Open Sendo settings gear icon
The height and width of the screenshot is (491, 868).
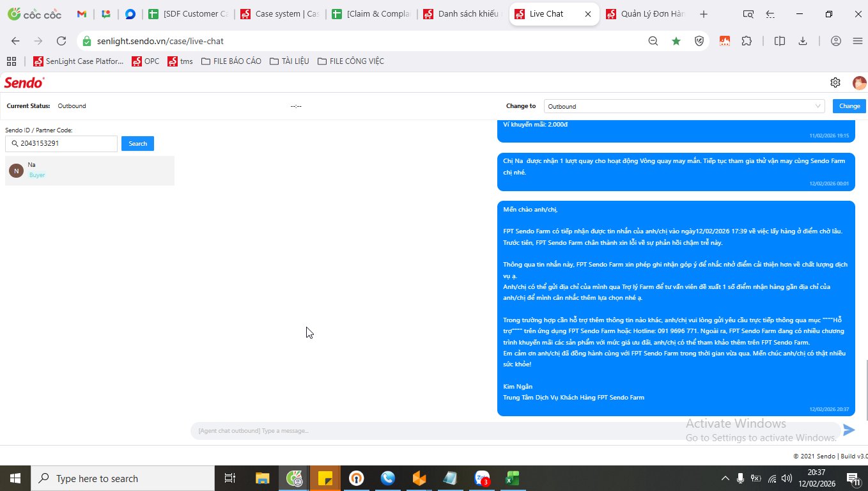(x=835, y=82)
